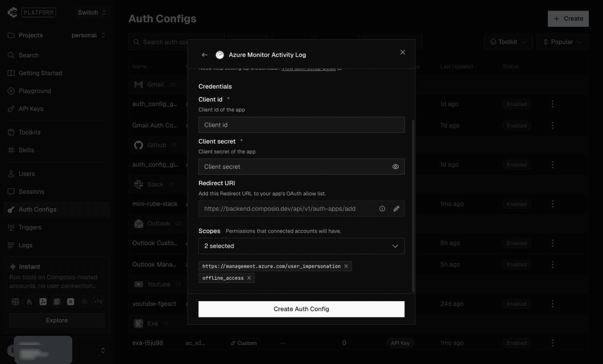This screenshot has width=603, height=364.
Task: Click the Explore button in Instant panel
Action: (x=57, y=320)
